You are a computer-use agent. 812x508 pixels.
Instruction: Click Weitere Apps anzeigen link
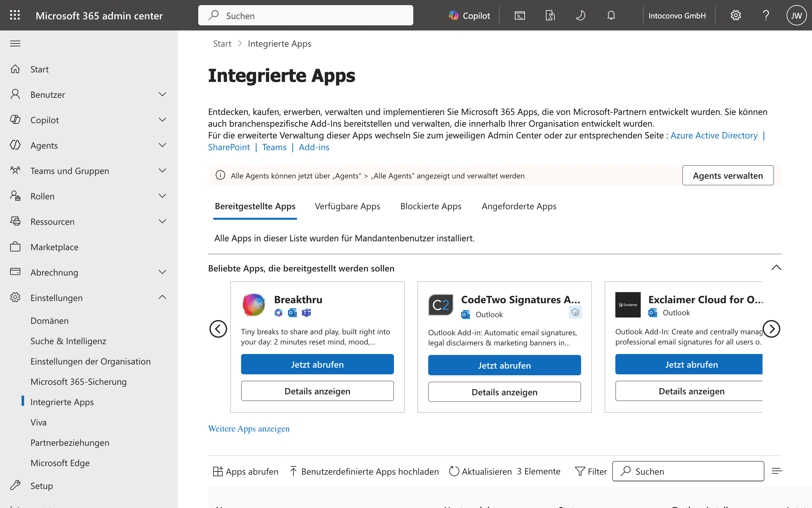click(x=249, y=429)
